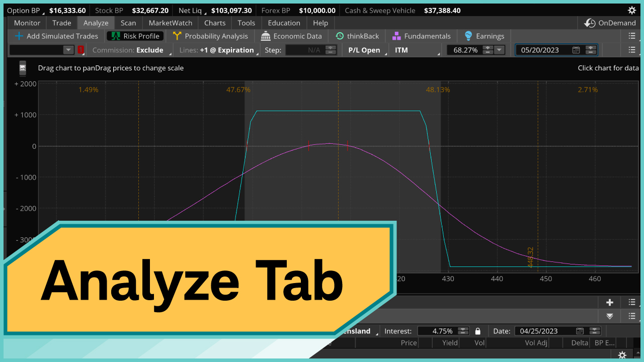Screen dimensions: 644x362
Task: Switch to the MarketWatch tab
Action: 170,23
